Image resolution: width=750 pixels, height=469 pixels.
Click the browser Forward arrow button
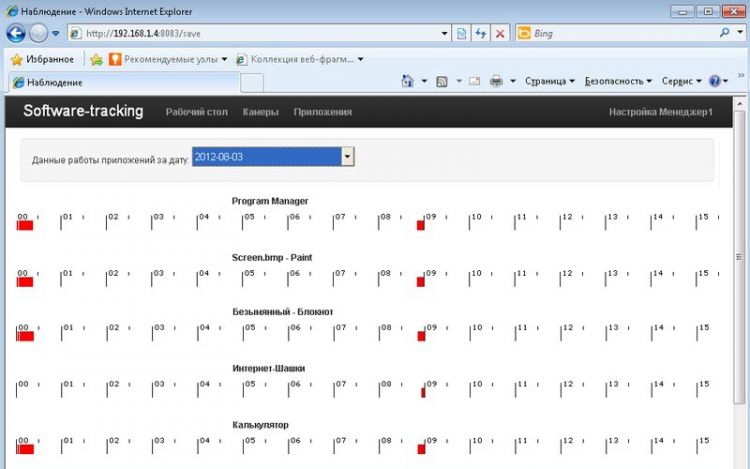click(38, 33)
